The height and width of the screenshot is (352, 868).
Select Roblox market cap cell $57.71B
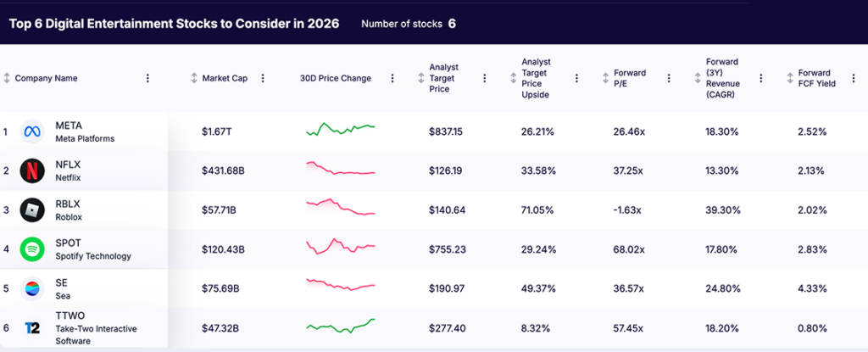[x=219, y=210]
